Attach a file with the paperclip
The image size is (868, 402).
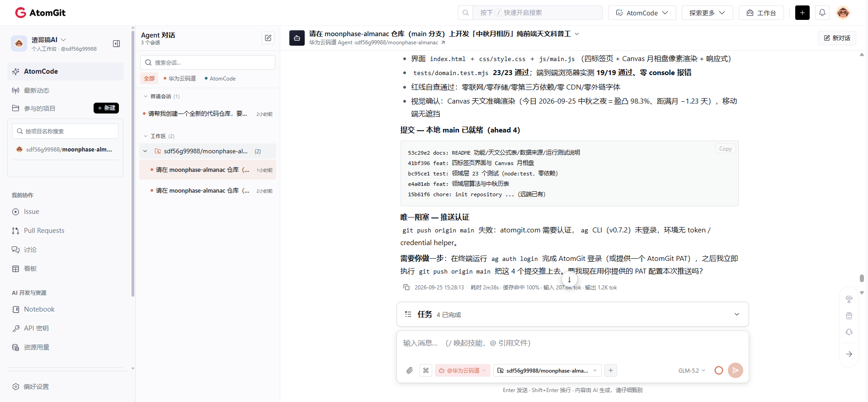(x=410, y=370)
